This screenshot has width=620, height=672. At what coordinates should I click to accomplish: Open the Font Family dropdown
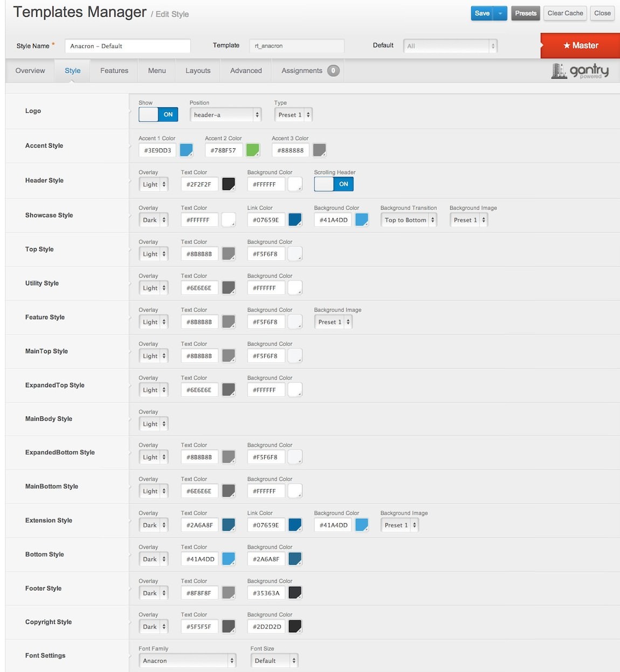(x=187, y=661)
